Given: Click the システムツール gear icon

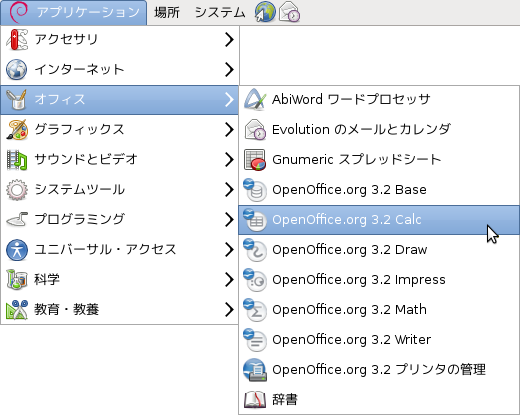Looking at the screenshot, I should [x=17, y=189].
